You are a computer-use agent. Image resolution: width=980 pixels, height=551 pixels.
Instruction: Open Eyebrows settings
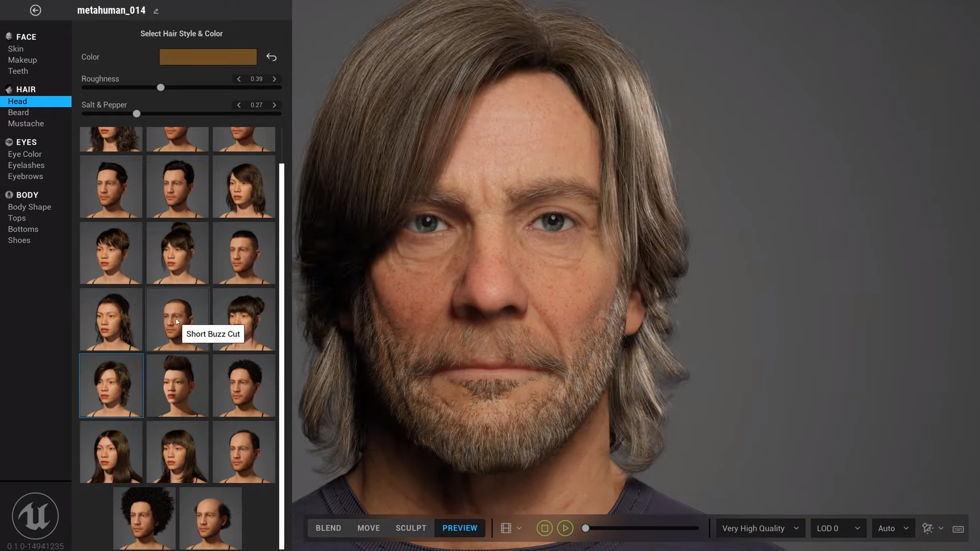click(26, 177)
